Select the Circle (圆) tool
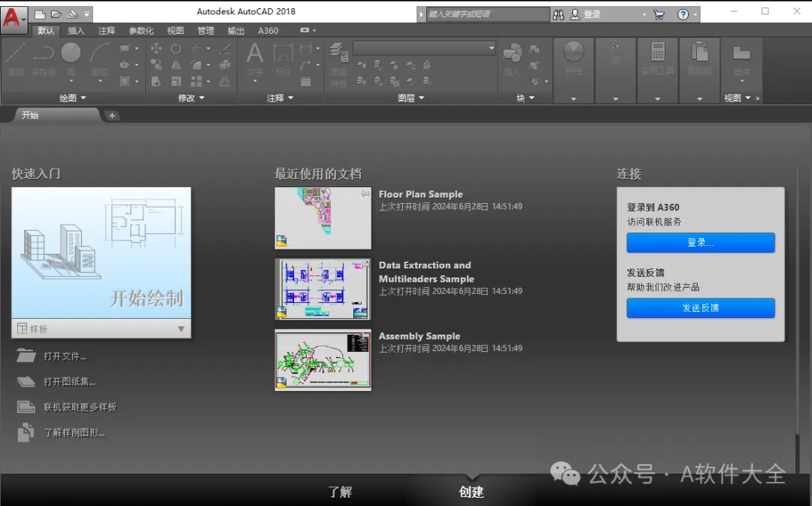The width and height of the screenshot is (812, 506). (x=71, y=53)
